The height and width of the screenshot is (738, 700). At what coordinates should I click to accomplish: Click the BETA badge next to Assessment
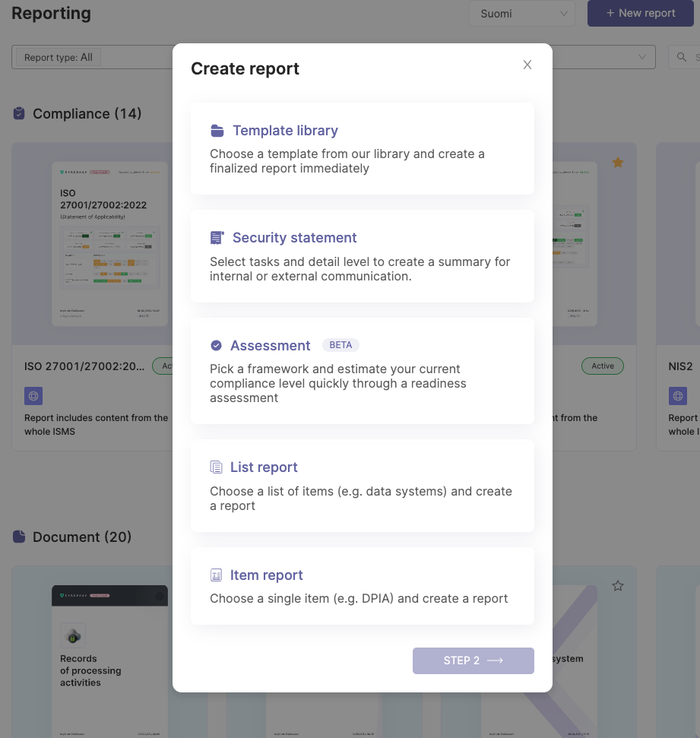[340, 345]
